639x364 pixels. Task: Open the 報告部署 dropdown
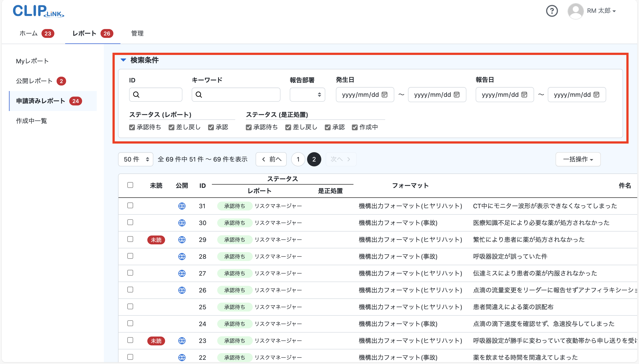[x=307, y=95]
